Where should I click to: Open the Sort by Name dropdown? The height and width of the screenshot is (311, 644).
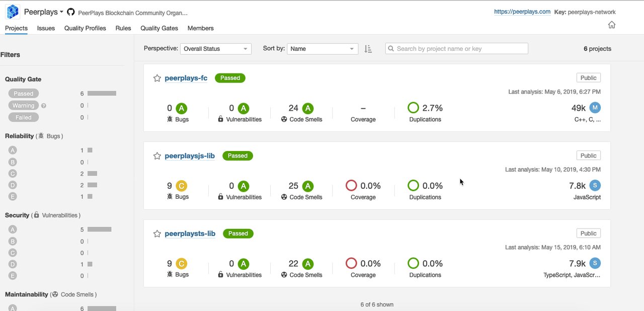(x=323, y=49)
